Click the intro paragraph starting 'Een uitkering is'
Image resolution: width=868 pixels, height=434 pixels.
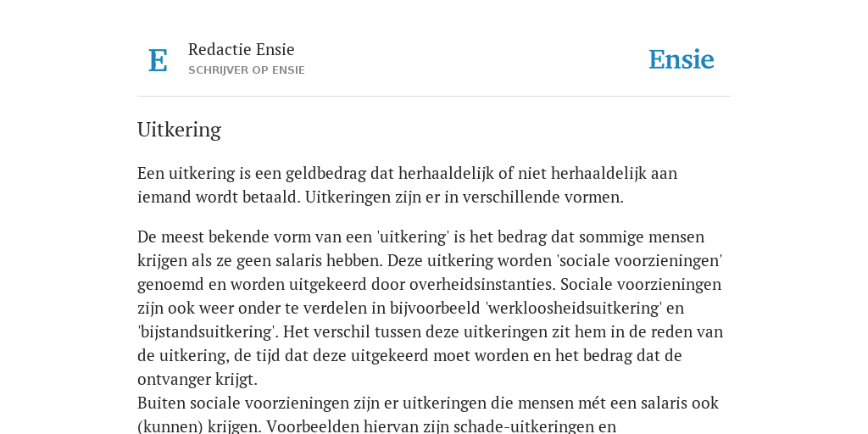tap(407, 185)
